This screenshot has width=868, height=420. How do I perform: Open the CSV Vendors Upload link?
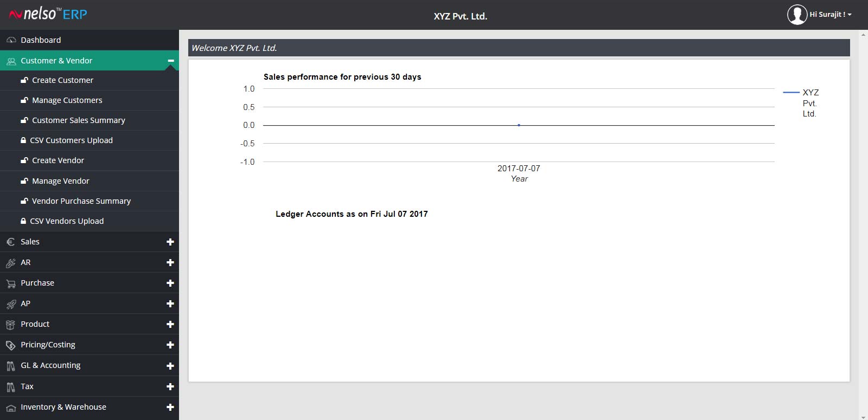(x=67, y=221)
